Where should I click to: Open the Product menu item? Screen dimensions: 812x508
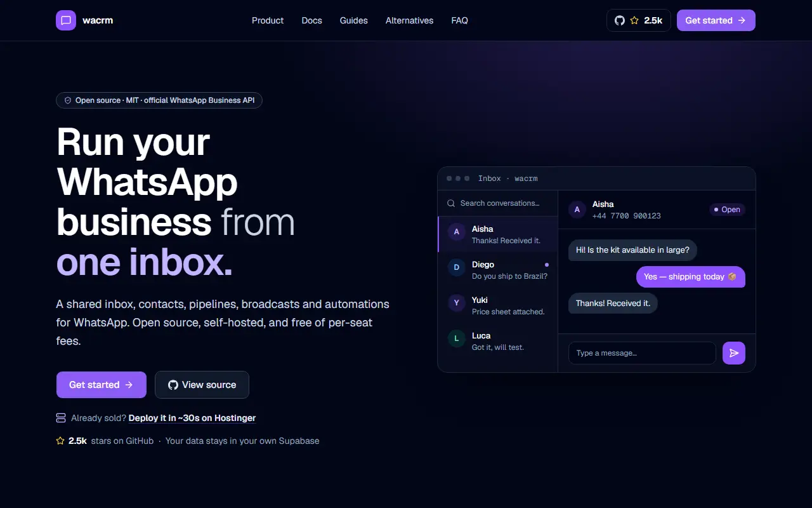[268, 20]
